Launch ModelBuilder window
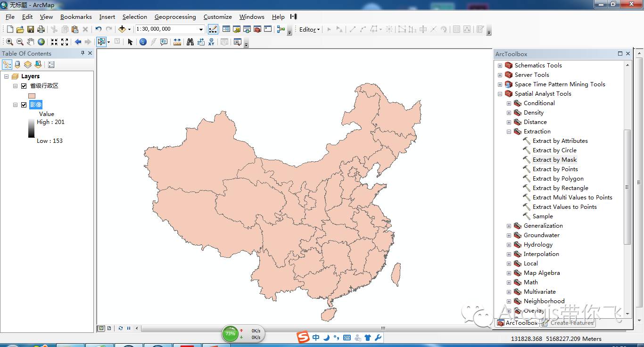The width and height of the screenshot is (644, 347). [x=281, y=29]
